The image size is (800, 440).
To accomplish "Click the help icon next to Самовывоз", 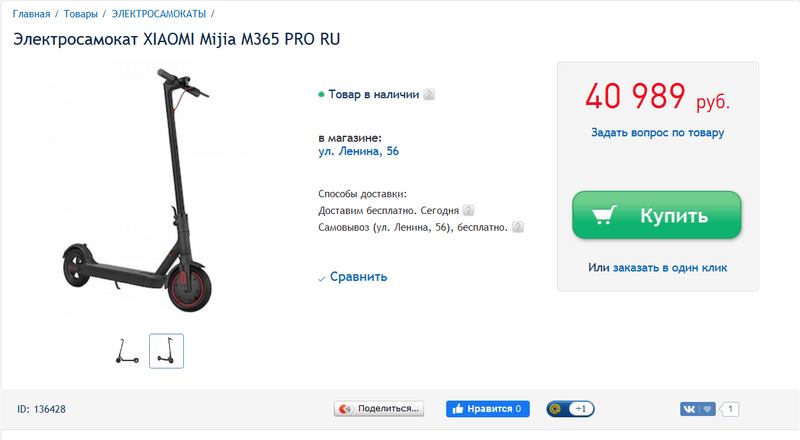I will point(518,227).
